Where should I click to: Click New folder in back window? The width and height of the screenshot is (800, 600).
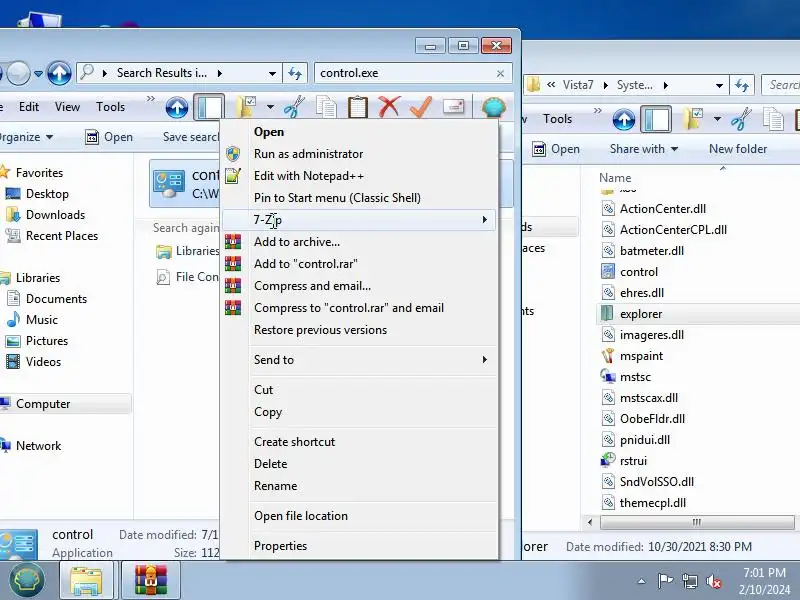click(x=738, y=149)
